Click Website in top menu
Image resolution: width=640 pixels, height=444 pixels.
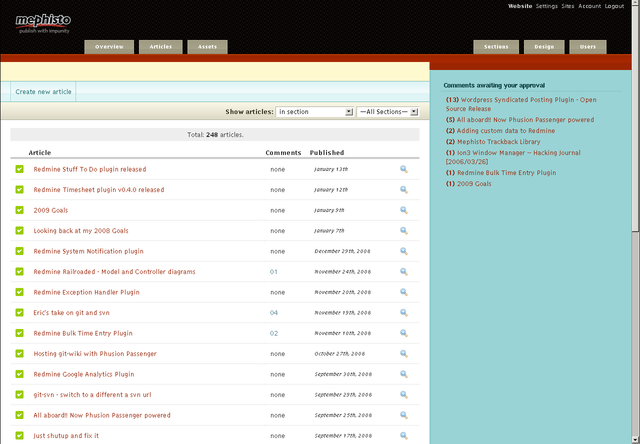[x=520, y=6]
